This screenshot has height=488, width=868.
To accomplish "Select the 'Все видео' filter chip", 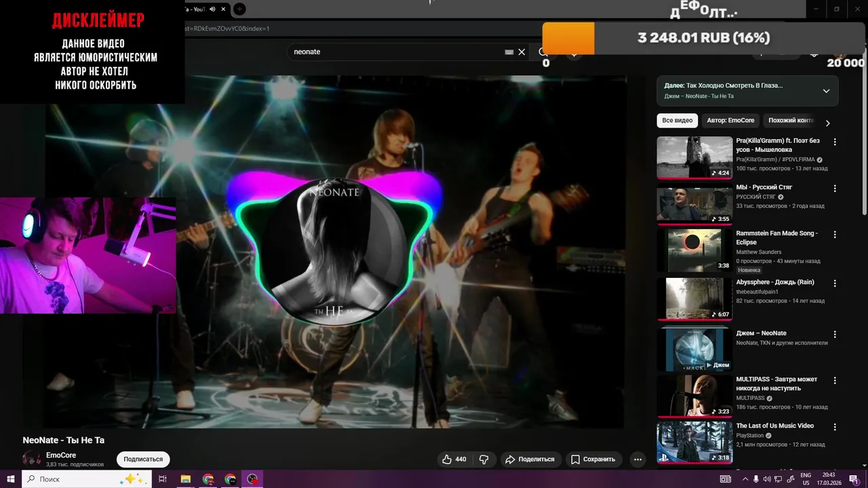I will (677, 121).
